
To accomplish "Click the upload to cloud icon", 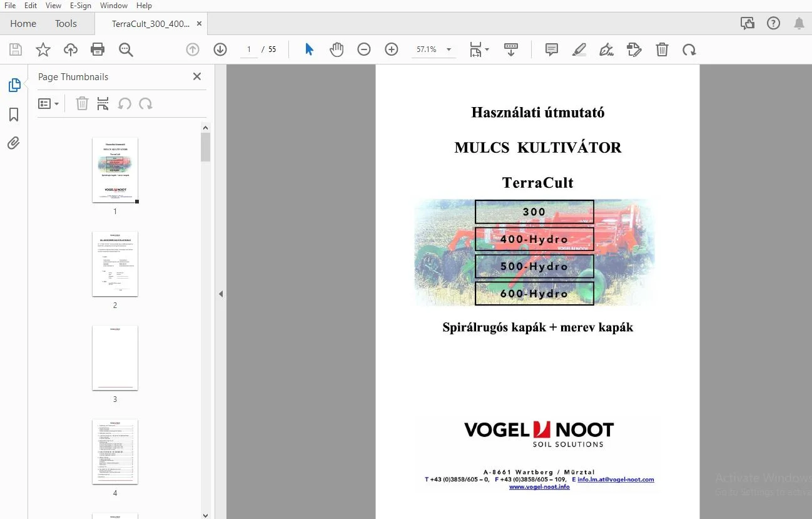I will point(71,49).
